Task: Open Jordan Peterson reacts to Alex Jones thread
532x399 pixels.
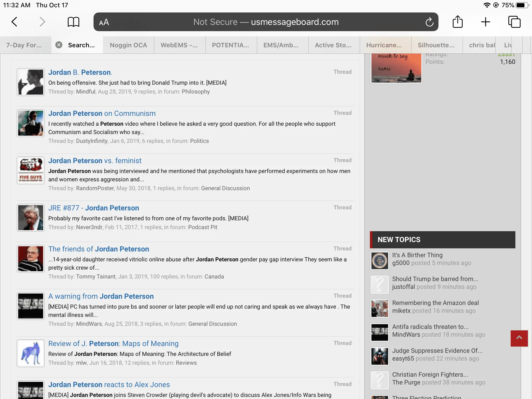Action: (109, 384)
